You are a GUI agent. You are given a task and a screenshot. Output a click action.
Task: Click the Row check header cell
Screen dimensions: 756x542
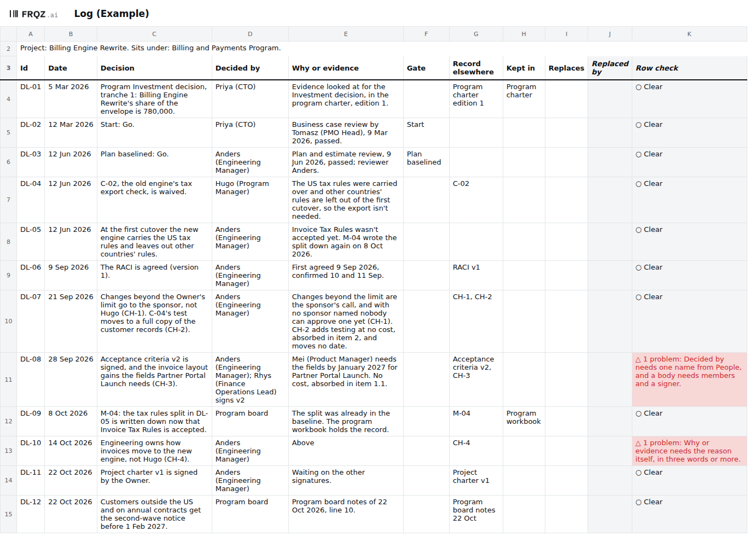[x=689, y=68]
